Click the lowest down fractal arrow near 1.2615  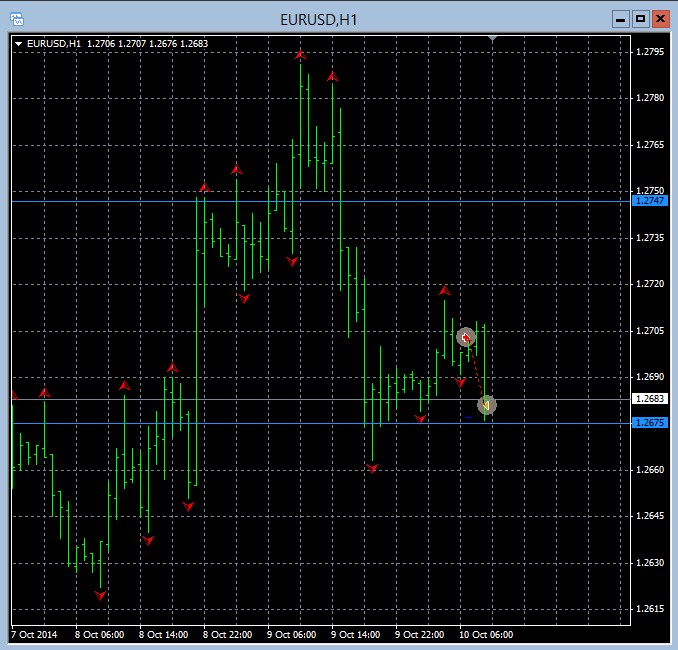pos(100,595)
